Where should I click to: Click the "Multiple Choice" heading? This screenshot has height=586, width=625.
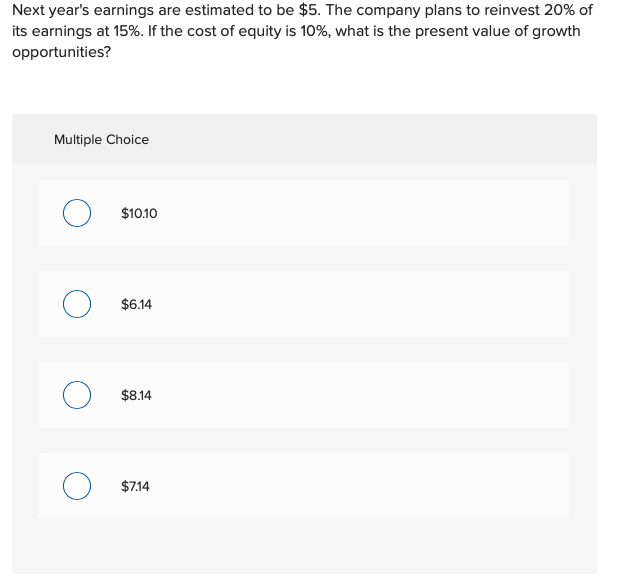click(x=101, y=140)
